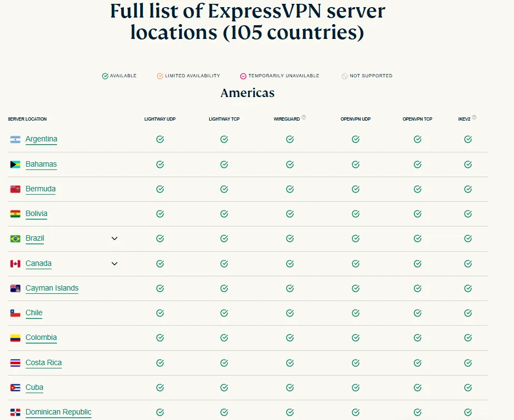Click the Brazil flag icon
Screen dimensions: 514x420
[x=15, y=239]
